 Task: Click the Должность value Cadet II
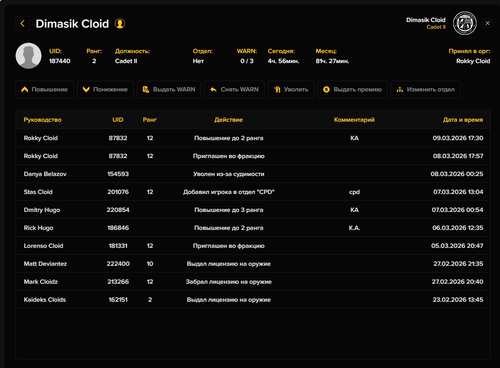pos(126,61)
